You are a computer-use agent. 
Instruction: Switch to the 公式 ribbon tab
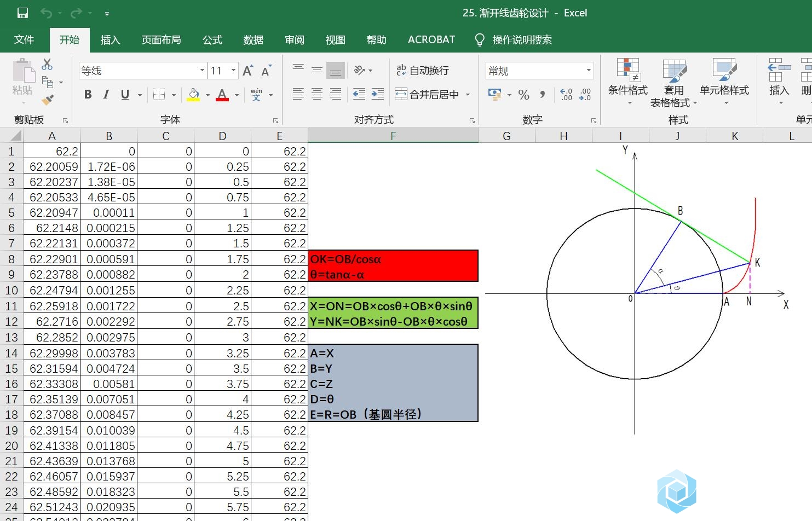pos(212,39)
